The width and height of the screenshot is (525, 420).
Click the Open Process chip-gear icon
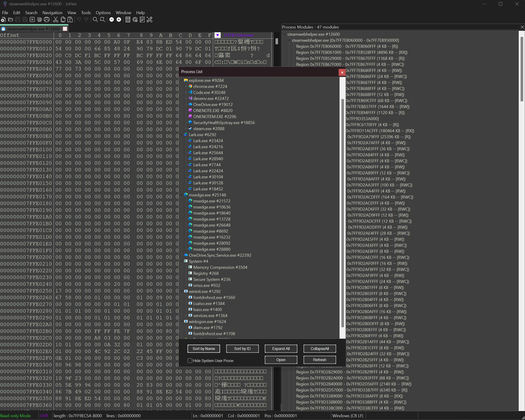[x=135, y=20]
